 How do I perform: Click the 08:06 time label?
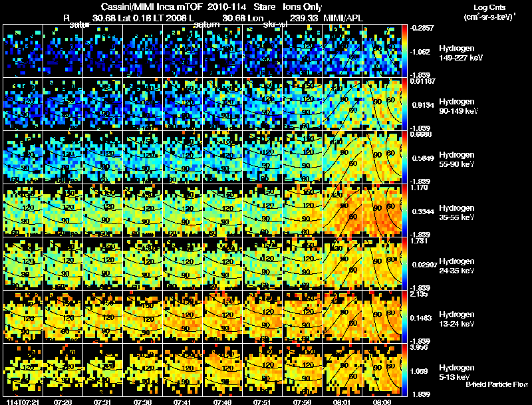(382, 402)
